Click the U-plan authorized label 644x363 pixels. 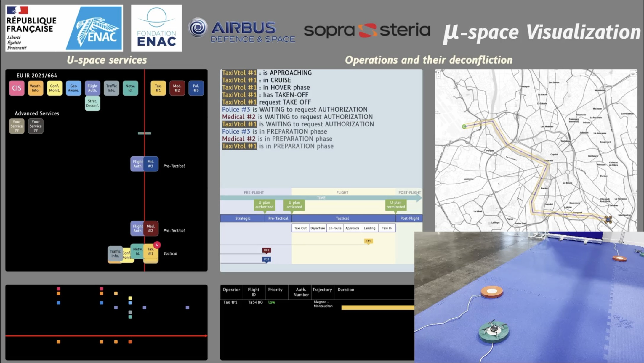point(264,205)
